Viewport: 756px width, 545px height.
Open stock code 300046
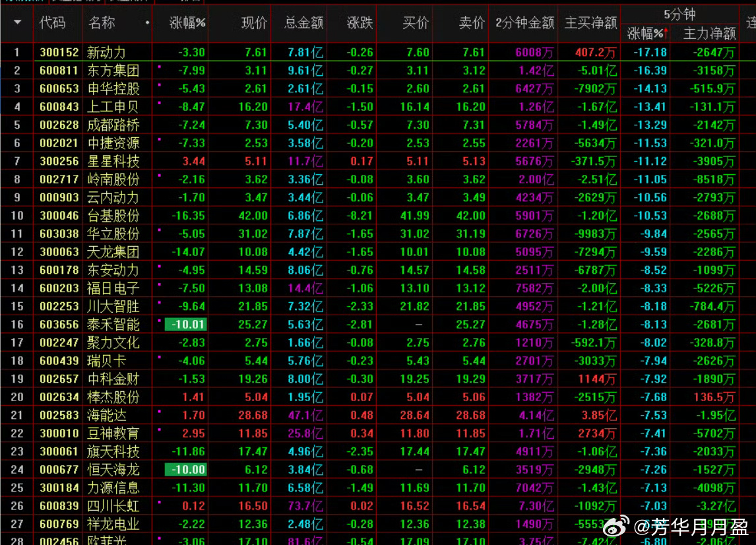(x=59, y=216)
